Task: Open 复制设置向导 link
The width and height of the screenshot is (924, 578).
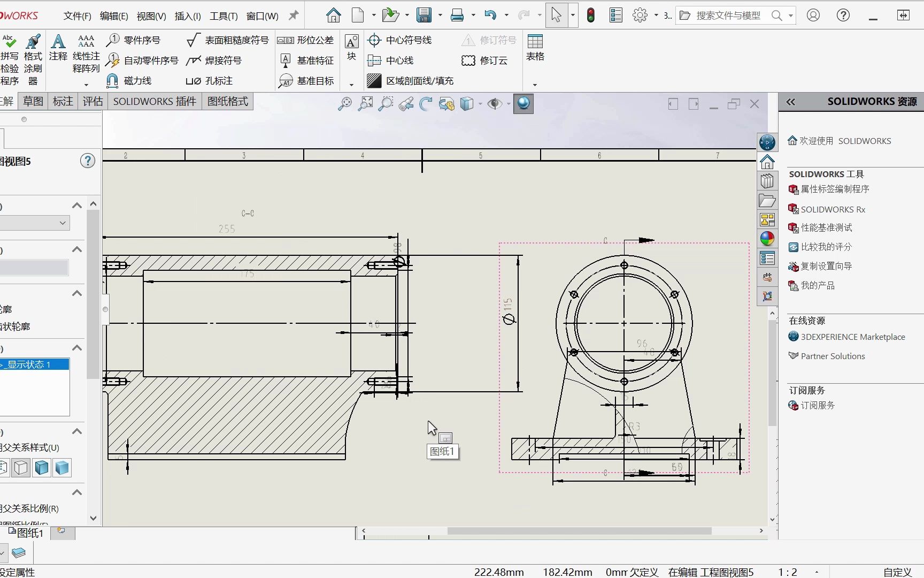Action: (x=826, y=266)
